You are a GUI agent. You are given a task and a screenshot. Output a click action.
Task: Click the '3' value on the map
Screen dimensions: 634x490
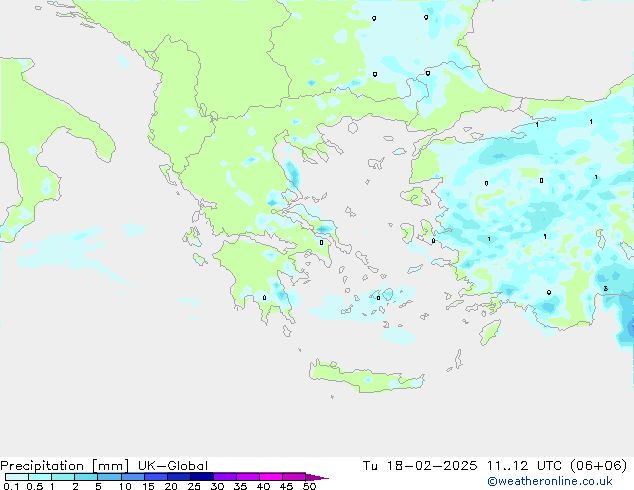pos(605,289)
